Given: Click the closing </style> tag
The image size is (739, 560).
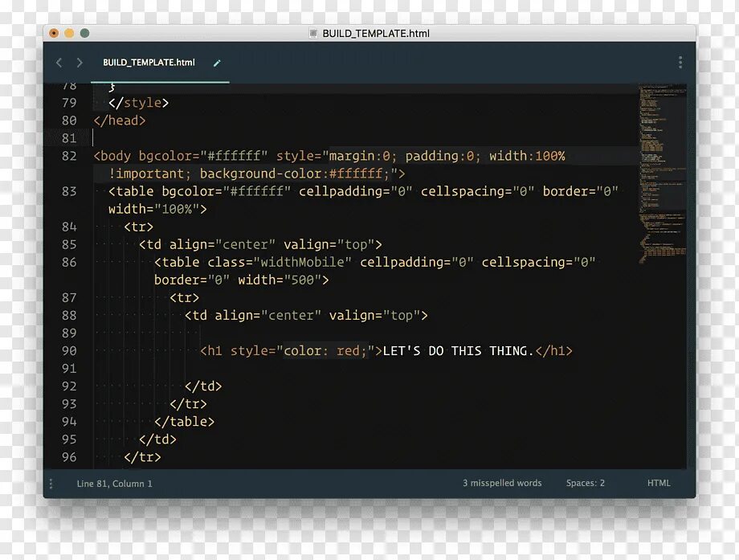Looking at the screenshot, I should click(138, 103).
